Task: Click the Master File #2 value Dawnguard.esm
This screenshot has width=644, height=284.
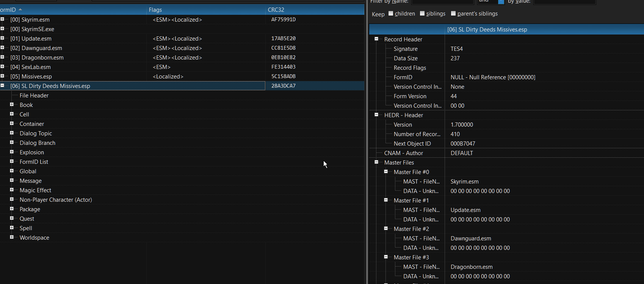Action: click(471, 238)
